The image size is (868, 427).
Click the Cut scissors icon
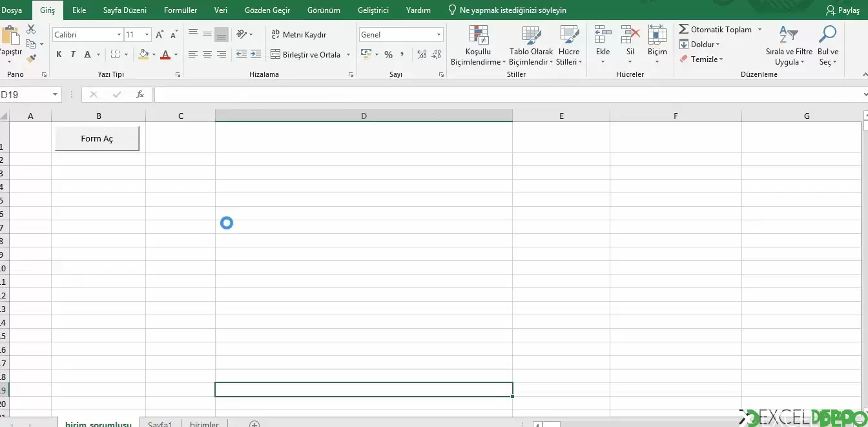(x=31, y=30)
